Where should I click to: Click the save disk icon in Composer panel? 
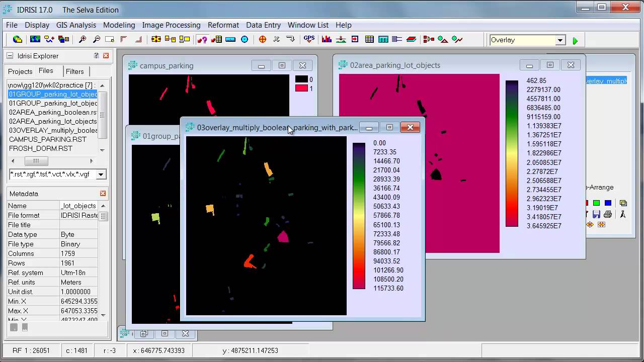[x=596, y=214]
